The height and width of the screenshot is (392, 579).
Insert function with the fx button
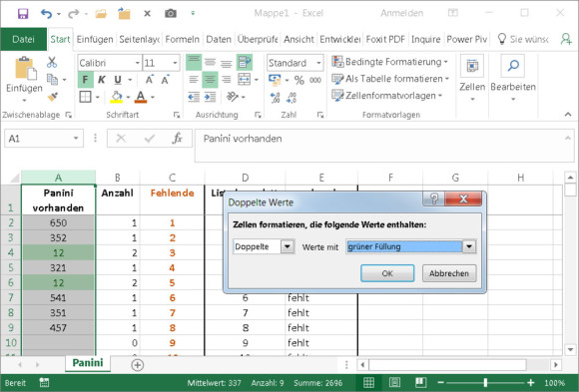click(178, 139)
